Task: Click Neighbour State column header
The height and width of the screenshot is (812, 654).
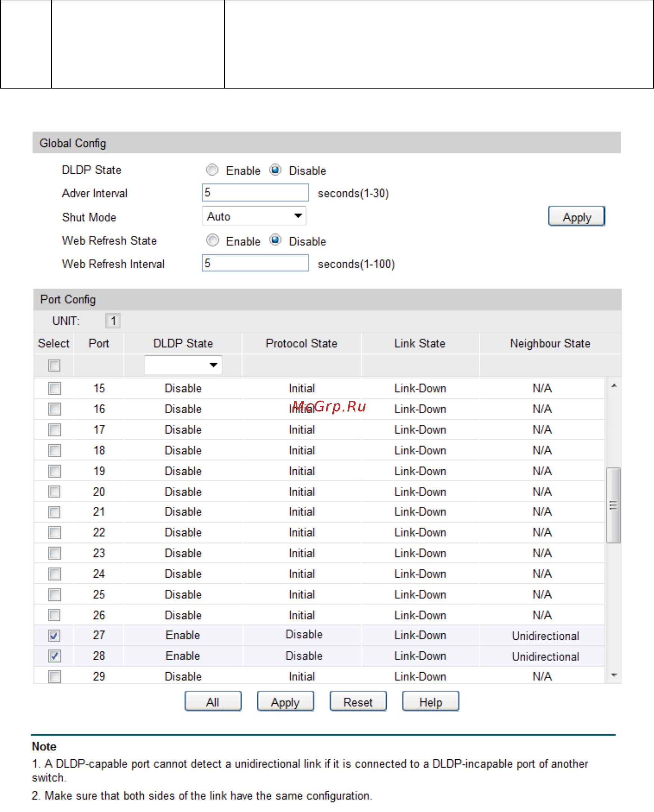Action: click(550, 343)
